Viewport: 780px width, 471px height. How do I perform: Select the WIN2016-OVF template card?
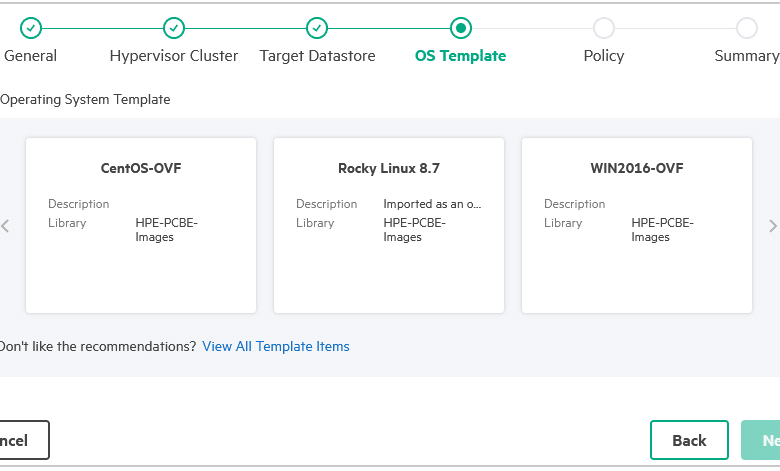tap(637, 225)
